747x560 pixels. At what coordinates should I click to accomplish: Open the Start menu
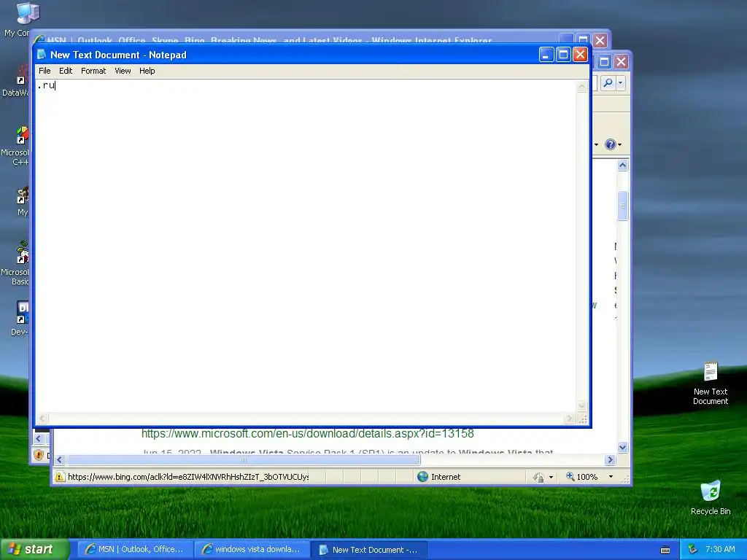(x=35, y=549)
